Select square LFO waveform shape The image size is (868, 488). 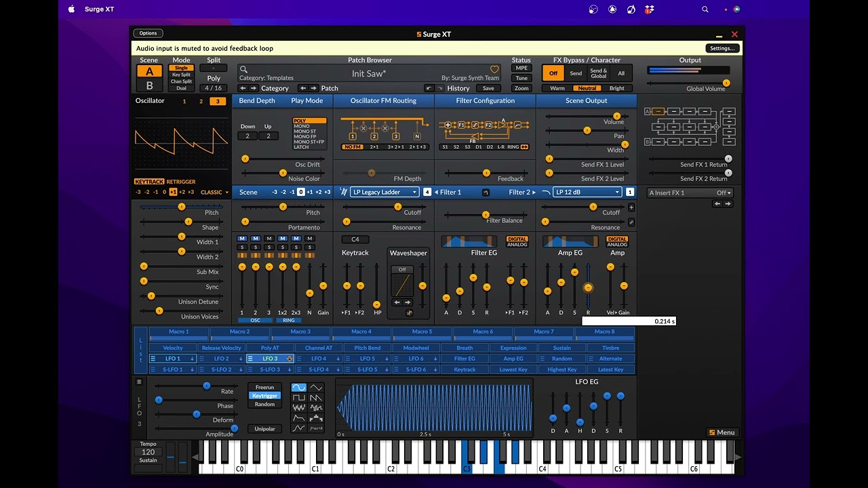(x=298, y=398)
